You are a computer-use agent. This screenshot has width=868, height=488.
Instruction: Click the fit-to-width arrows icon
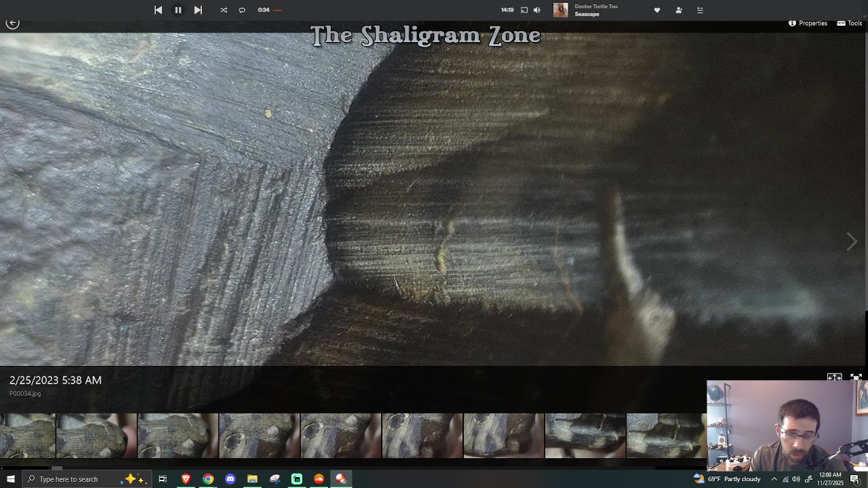coord(834,378)
